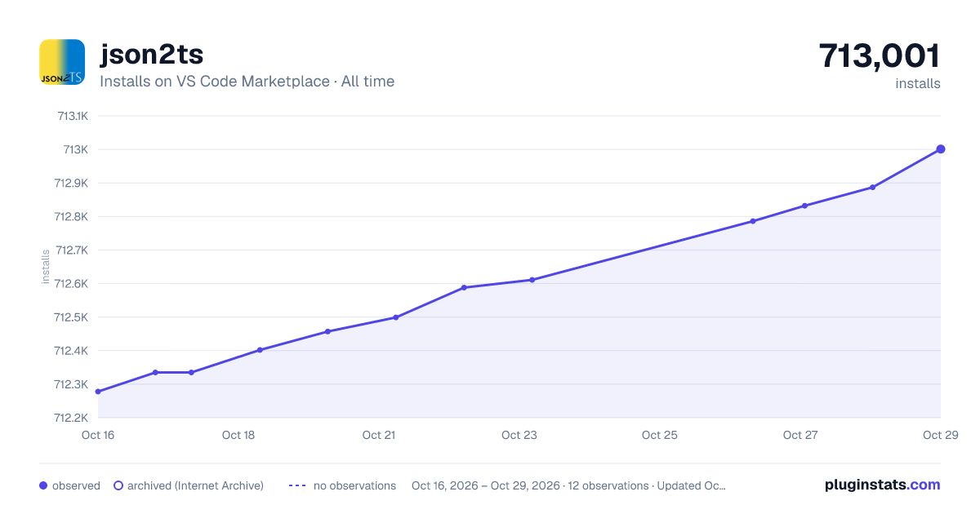Viewport: 980px width, 514px height.
Task: Click the 'no observations' legend label
Action: (354, 485)
